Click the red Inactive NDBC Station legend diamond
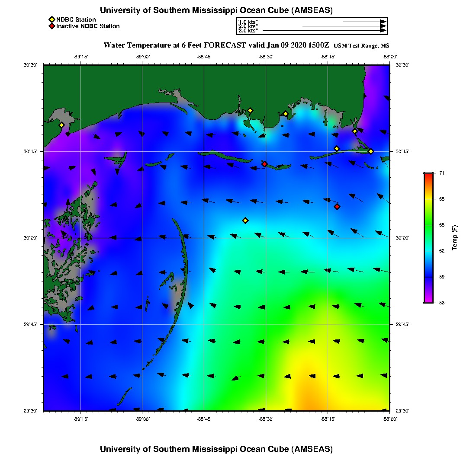The height and width of the screenshot is (454, 476). coord(51,26)
